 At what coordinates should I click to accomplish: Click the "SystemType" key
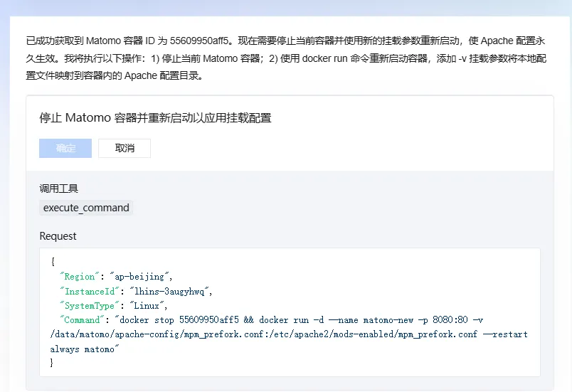(x=90, y=306)
